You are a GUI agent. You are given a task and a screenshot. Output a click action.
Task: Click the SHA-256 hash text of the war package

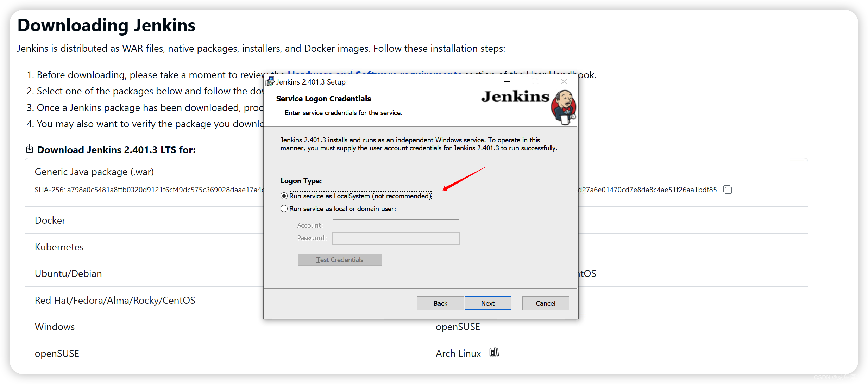coord(149,190)
